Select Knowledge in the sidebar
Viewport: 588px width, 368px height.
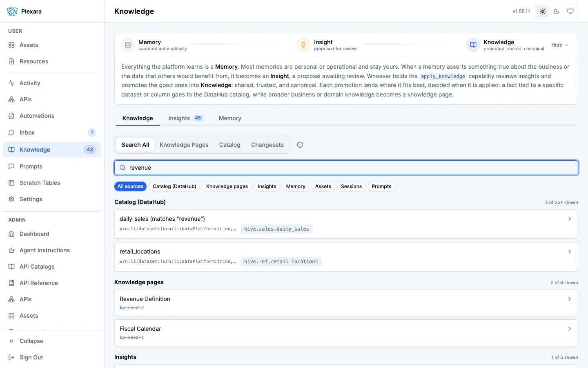[x=52, y=150]
